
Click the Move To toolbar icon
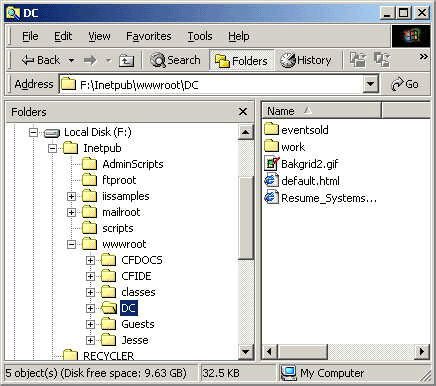pyautogui.click(x=358, y=60)
